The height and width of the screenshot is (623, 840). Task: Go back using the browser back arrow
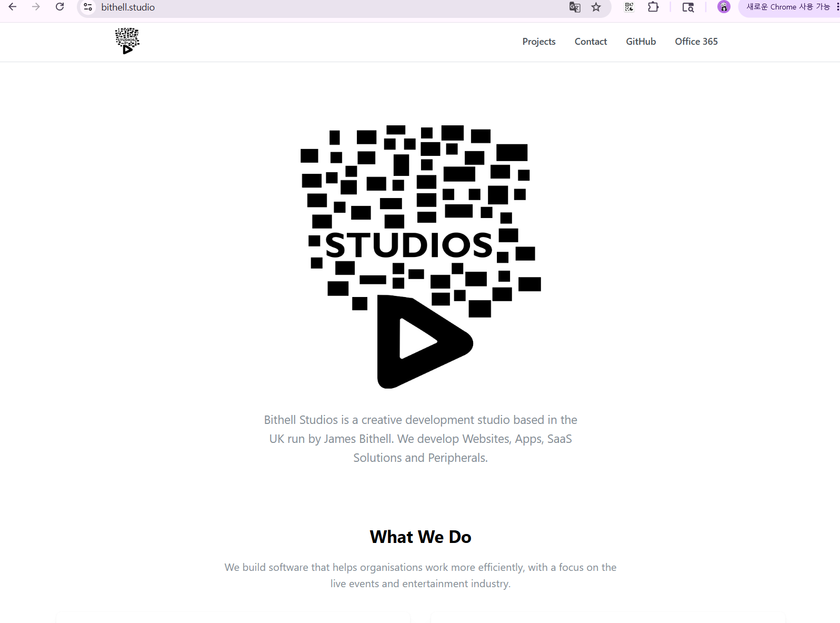[x=13, y=7]
